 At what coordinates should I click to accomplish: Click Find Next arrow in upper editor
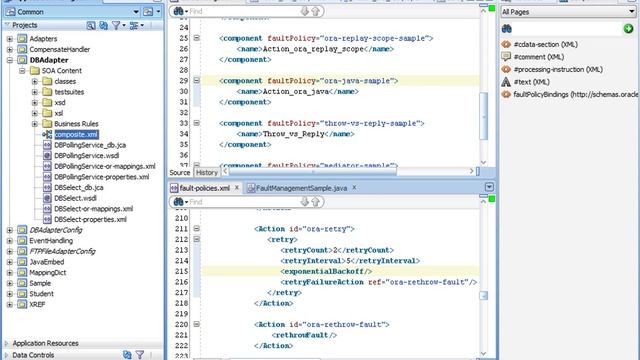click(304, 11)
